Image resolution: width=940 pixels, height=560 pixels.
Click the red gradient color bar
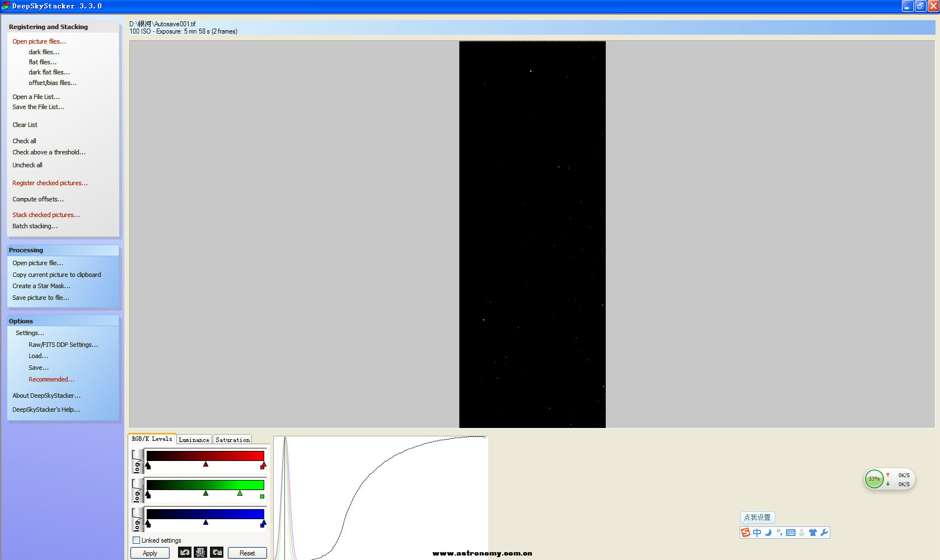click(x=205, y=456)
